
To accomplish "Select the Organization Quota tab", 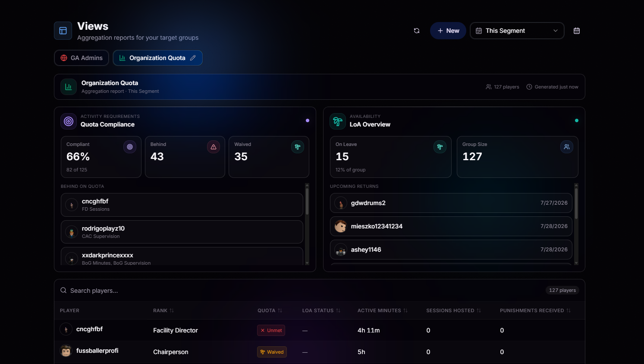I will point(157,58).
